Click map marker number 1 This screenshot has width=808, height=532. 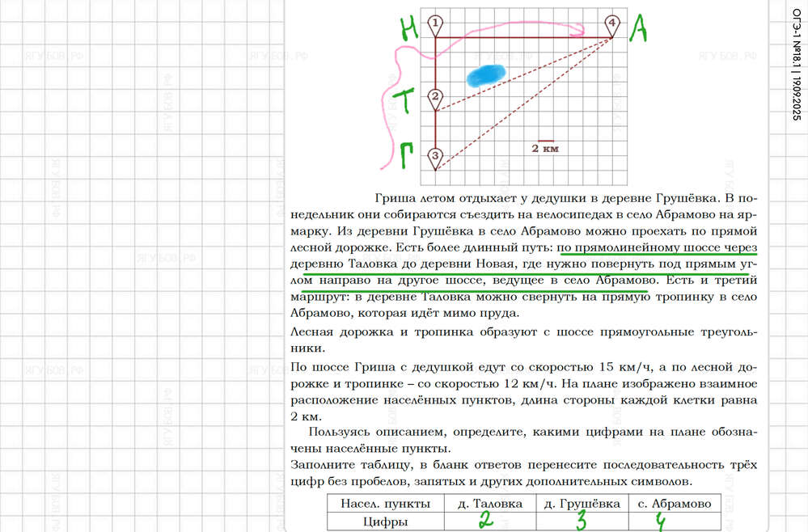point(436,23)
